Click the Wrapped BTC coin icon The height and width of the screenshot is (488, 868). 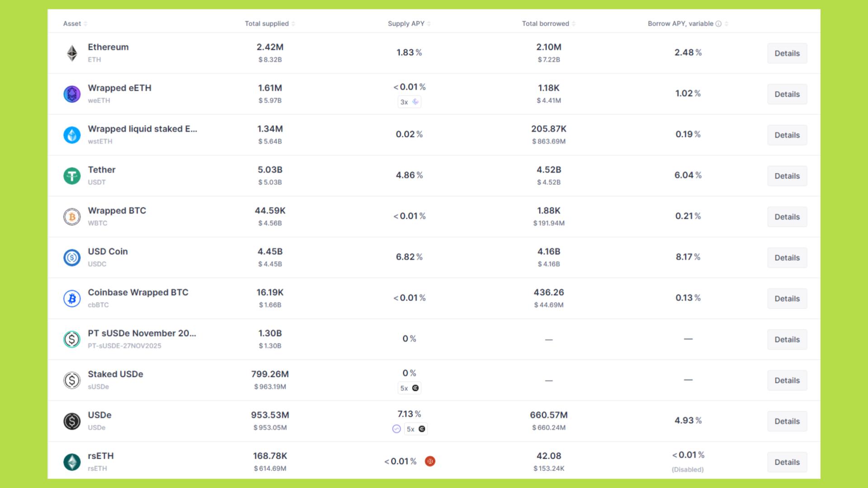(x=72, y=217)
